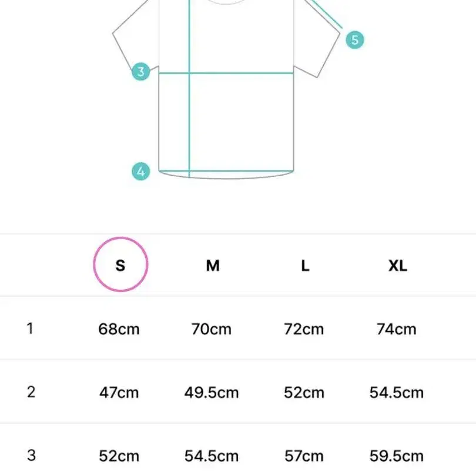The image size is (476, 476).
Task: Select size L column header
Action: click(x=305, y=266)
